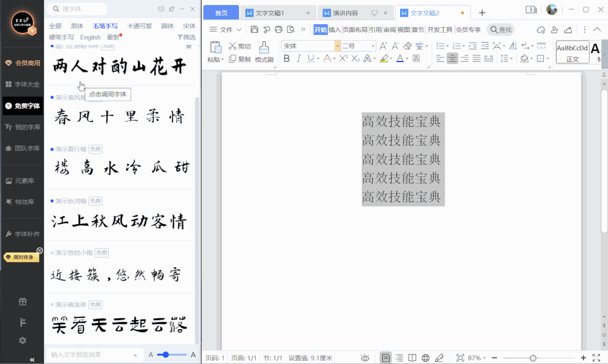
Task: Open 字体大全 in the left sidebar
Action: 23,85
